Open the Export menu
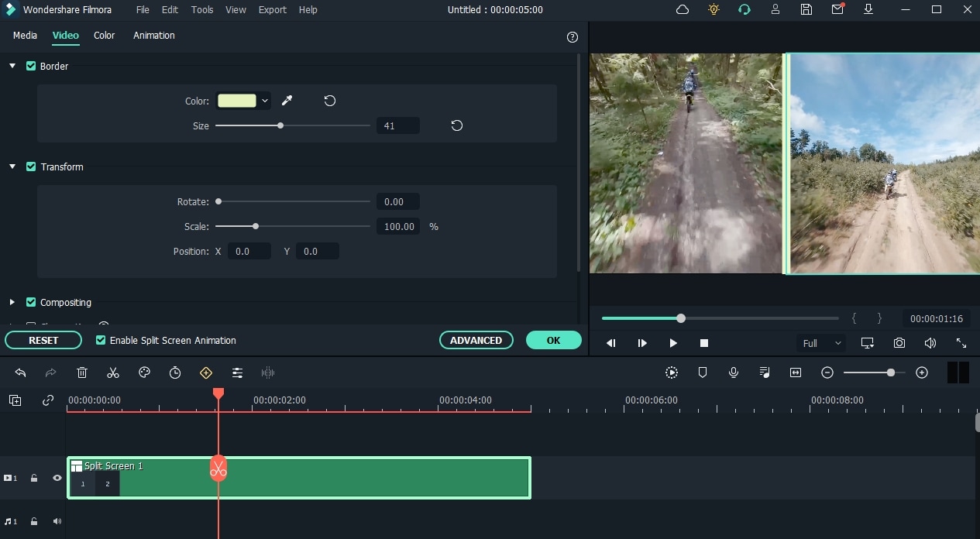 [x=273, y=10]
